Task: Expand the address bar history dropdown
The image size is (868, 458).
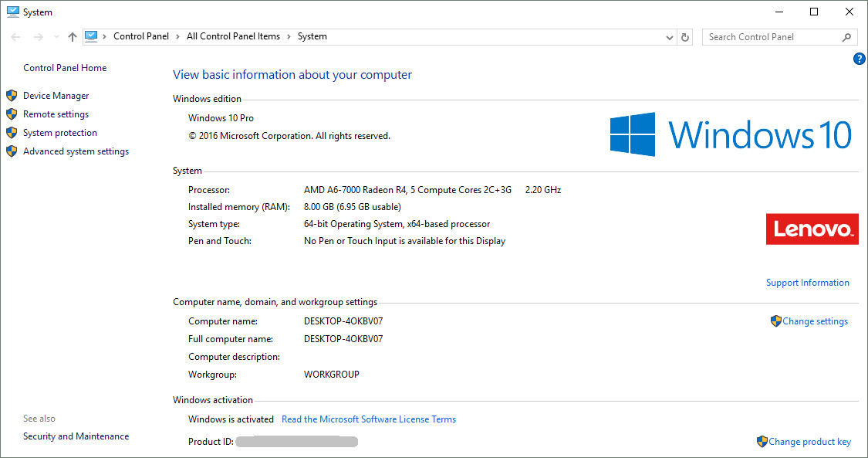Action: click(669, 37)
